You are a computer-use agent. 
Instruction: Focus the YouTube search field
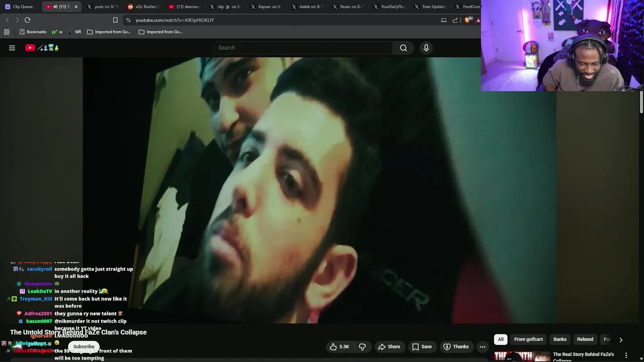[303, 48]
